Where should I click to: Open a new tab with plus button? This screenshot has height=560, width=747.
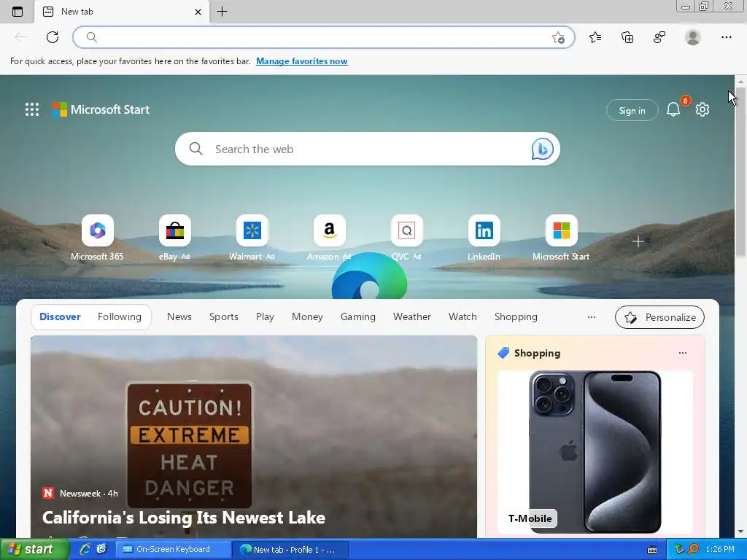pyautogui.click(x=222, y=12)
